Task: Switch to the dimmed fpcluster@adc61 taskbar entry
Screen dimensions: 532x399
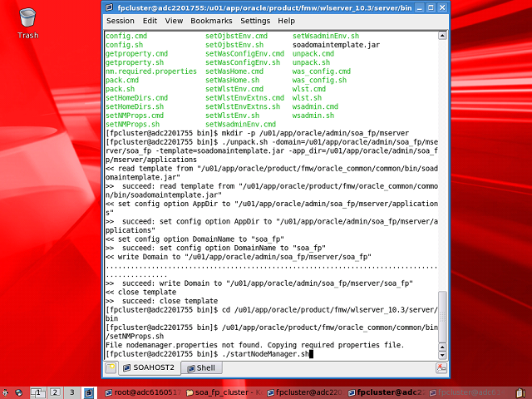Action: pyautogui.click(x=467, y=392)
